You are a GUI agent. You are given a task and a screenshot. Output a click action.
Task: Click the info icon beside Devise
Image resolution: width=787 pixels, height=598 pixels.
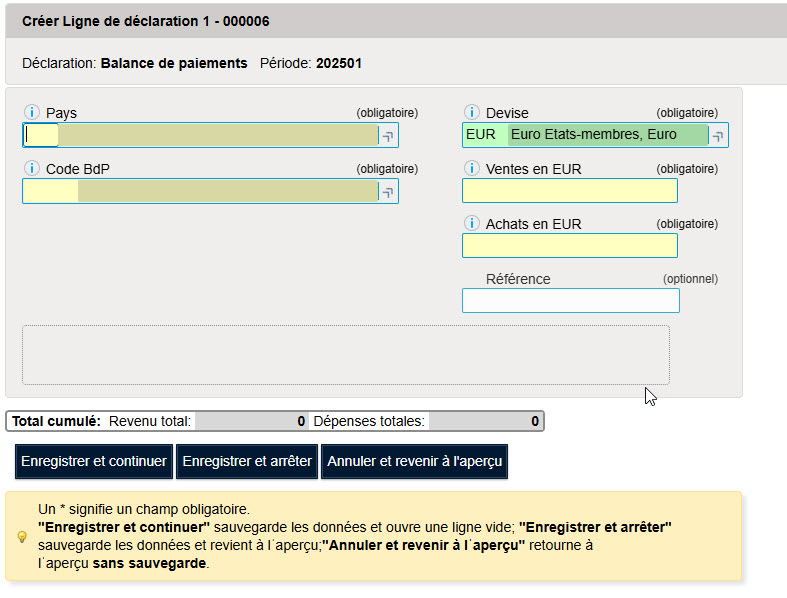tap(471, 112)
